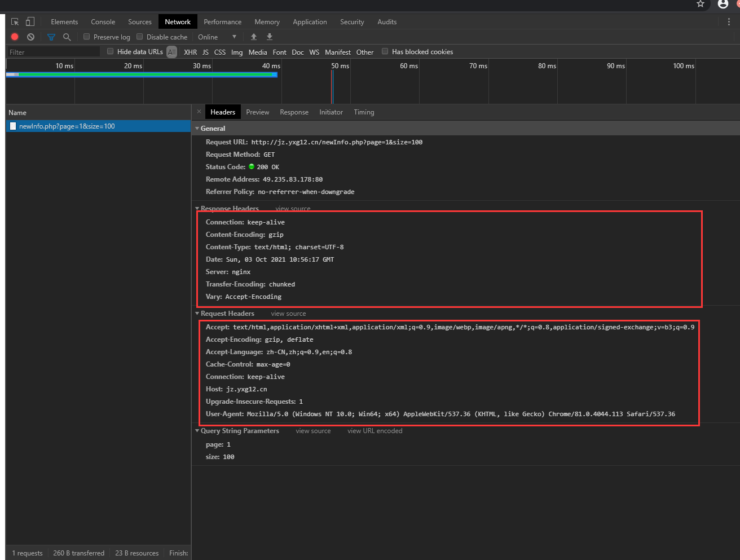This screenshot has height=560, width=740.
Task: Show the Response tab of request
Action: pyautogui.click(x=294, y=112)
